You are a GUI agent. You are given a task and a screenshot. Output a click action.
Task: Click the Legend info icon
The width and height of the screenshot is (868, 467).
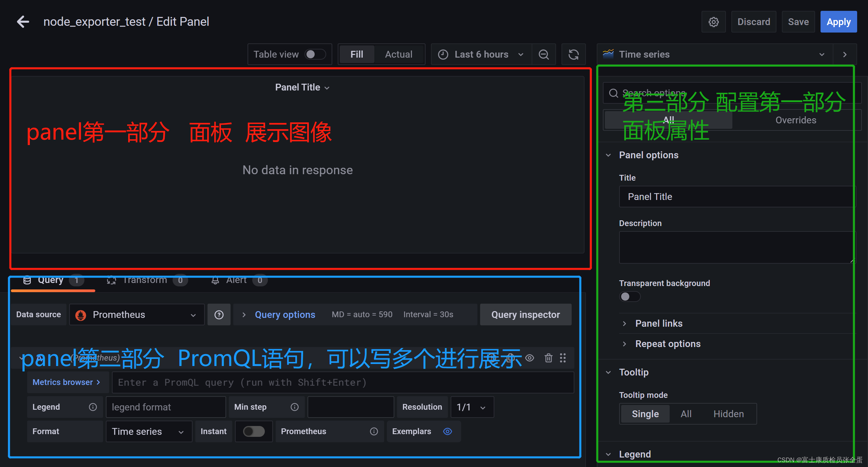click(x=93, y=407)
